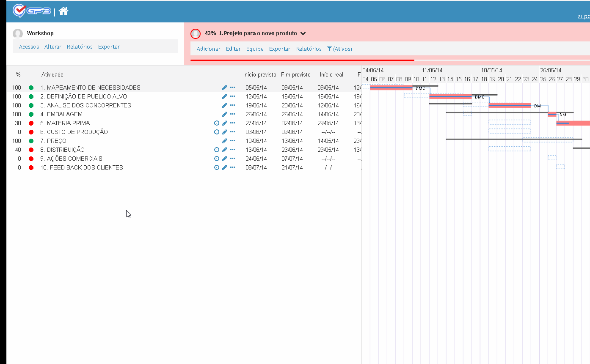Viewport: 590px width, 364px height.
Task: Click the green status dot of ANALISE DOS CONCORRENTES
Action: click(31, 105)
